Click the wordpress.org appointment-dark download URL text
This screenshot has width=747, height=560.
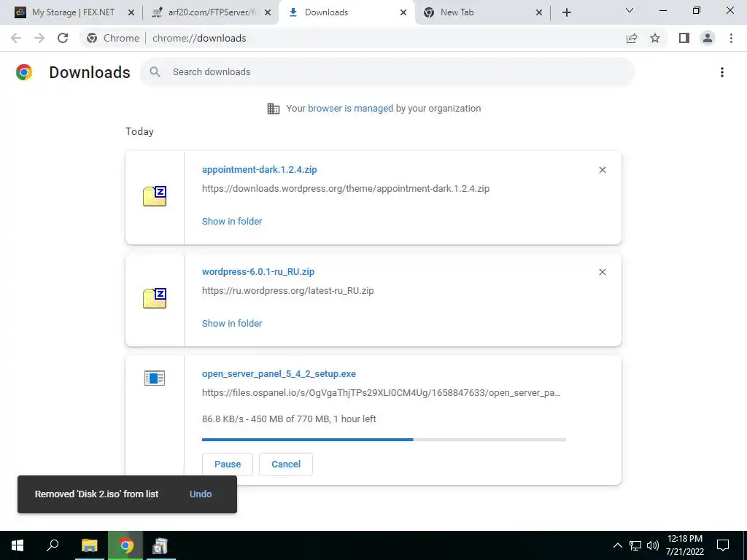click(345, 189)
